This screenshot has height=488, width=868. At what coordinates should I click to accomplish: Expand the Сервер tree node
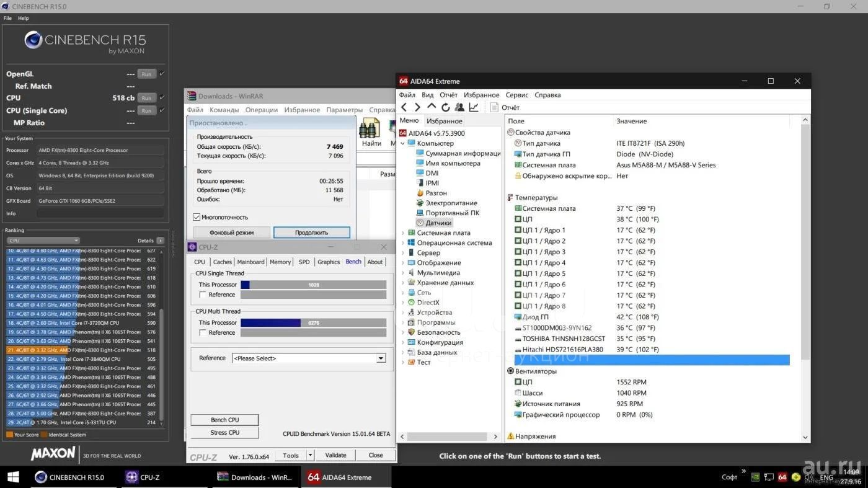(403, 252)
